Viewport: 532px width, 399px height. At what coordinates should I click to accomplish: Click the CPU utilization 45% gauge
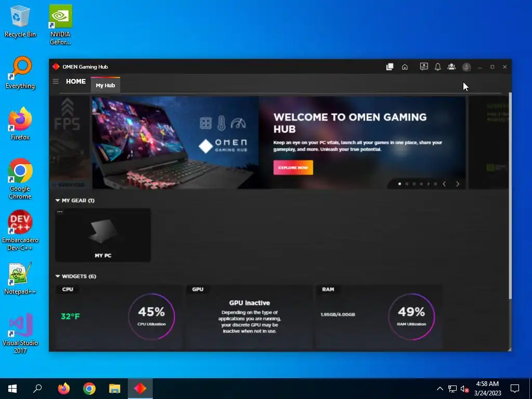click(152, 316)
